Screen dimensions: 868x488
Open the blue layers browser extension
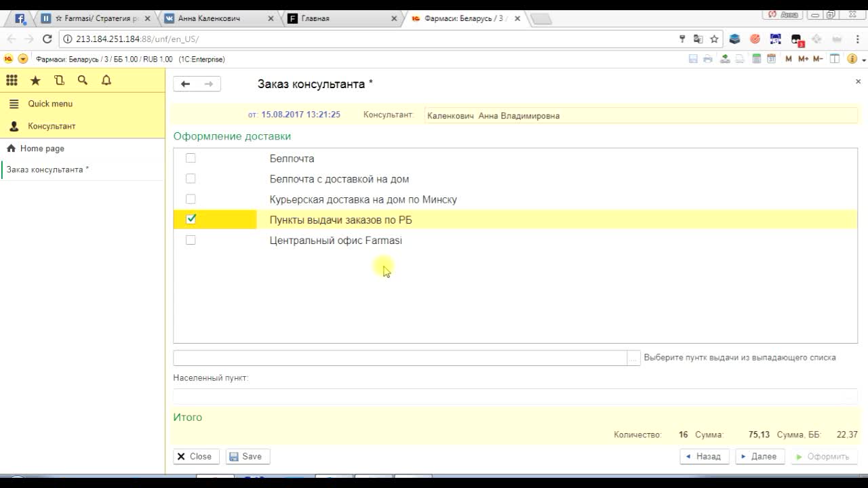tap(734, 39)
